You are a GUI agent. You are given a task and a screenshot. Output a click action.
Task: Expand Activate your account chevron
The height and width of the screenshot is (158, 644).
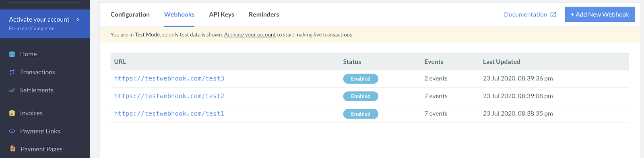[x=78, y=19]
